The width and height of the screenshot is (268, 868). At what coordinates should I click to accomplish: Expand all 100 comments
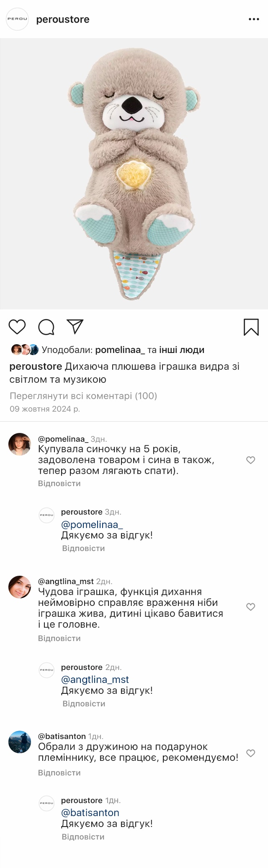tap(83, 396)
